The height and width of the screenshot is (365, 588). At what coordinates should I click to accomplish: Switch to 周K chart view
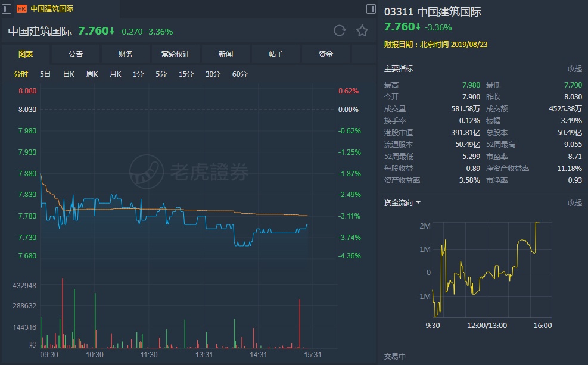point(92,74)
